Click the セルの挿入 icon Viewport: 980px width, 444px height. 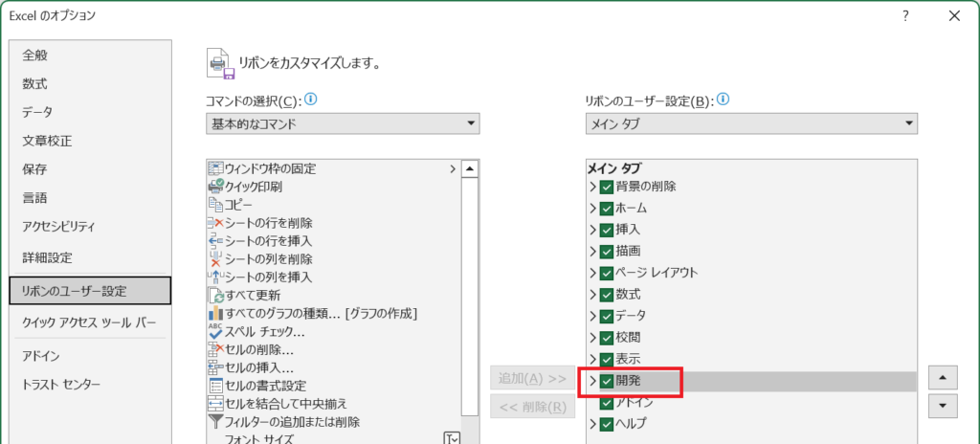click(215, 367)
